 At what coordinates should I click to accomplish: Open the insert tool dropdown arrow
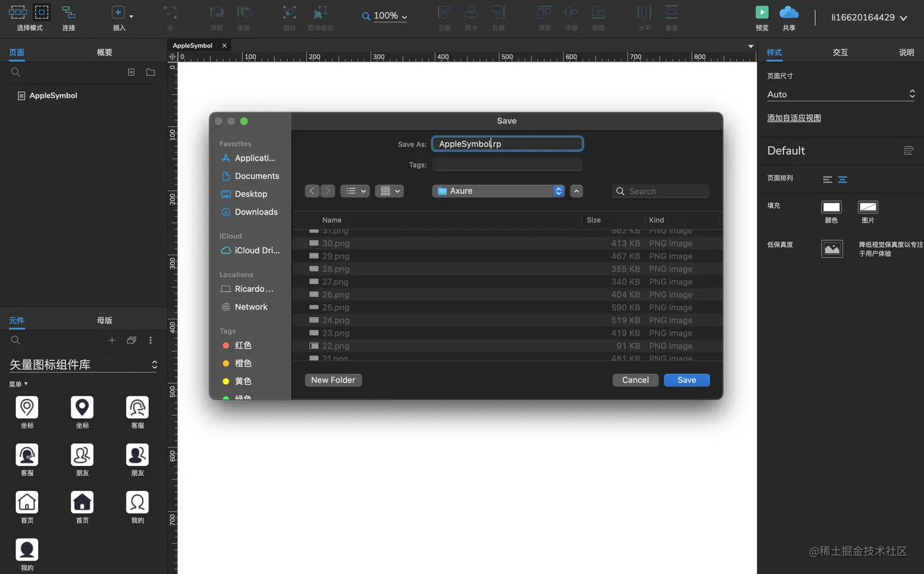click(131, 16)
